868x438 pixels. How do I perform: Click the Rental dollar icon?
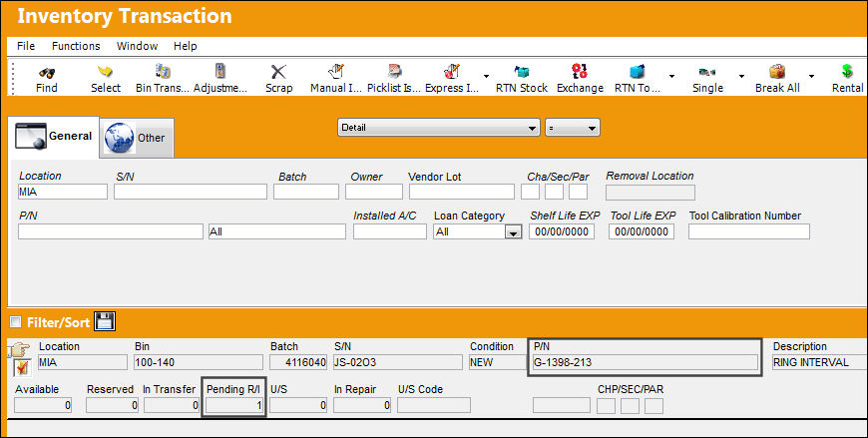pos(847,71)
